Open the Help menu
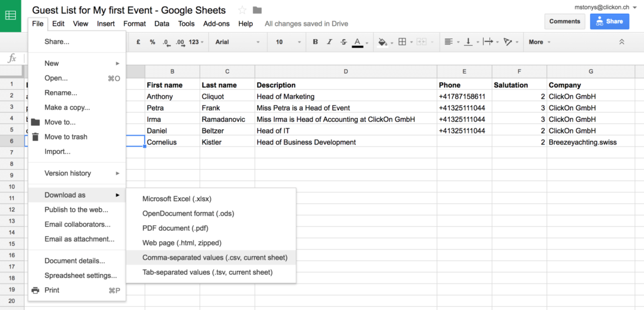644x310 pixels. (246, 24)
